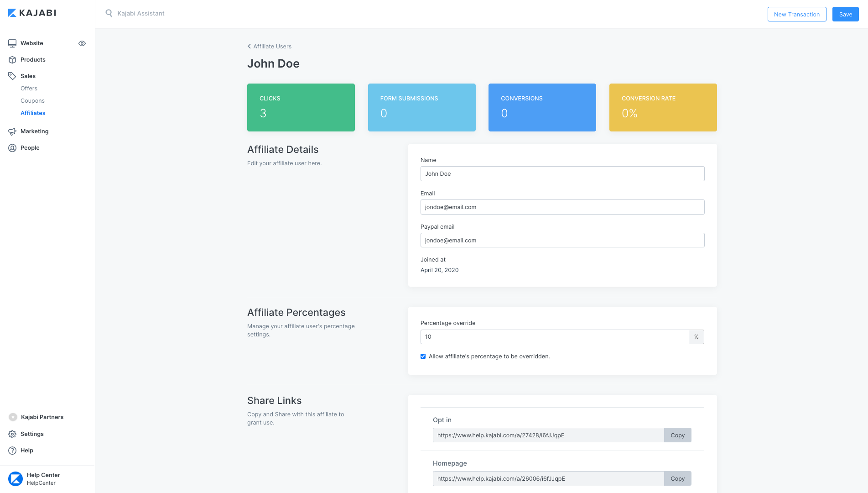Click 'Edit your affiliate user here.' text

click(284, 163)
